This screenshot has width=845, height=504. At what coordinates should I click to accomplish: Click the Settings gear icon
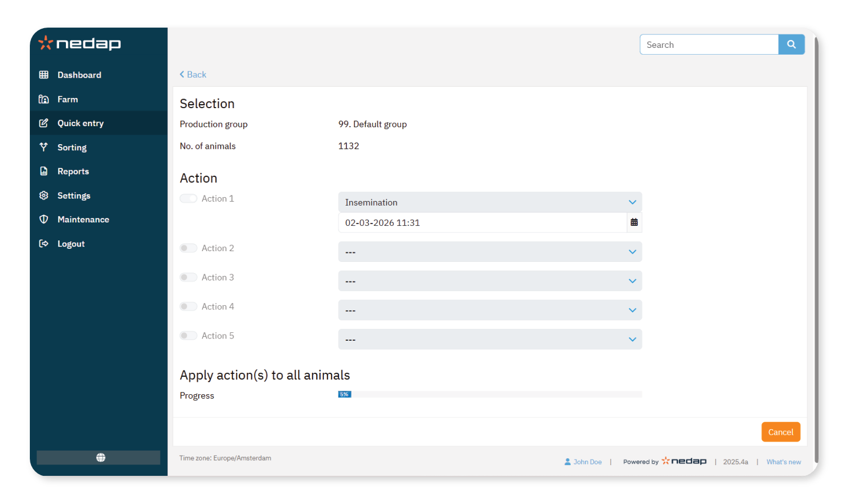pos(43,195)
